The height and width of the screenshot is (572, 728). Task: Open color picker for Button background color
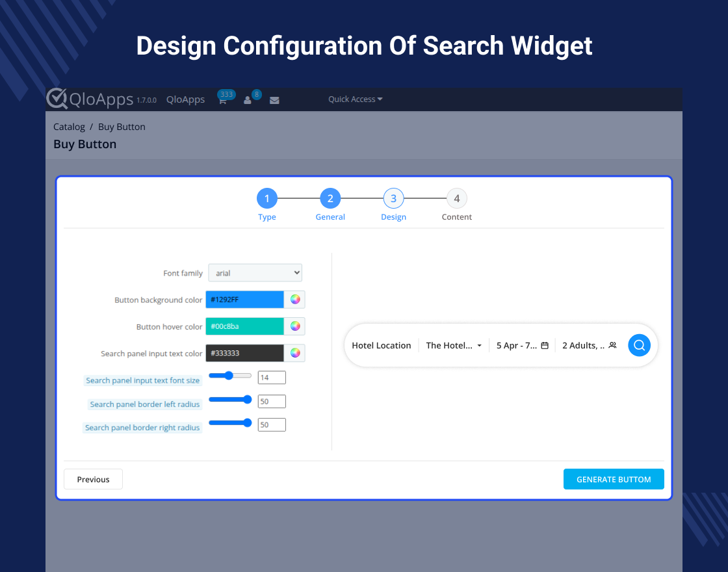(295, 300)
